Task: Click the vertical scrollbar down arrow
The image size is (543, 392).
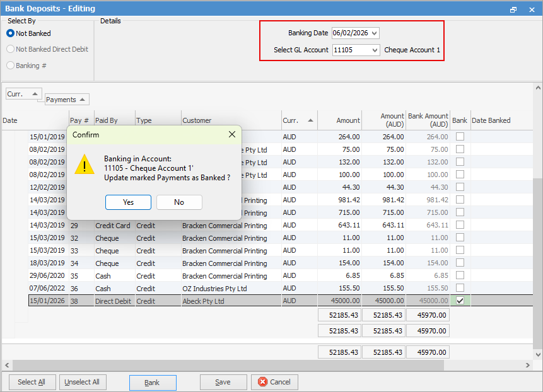Action: pos(538,354)
